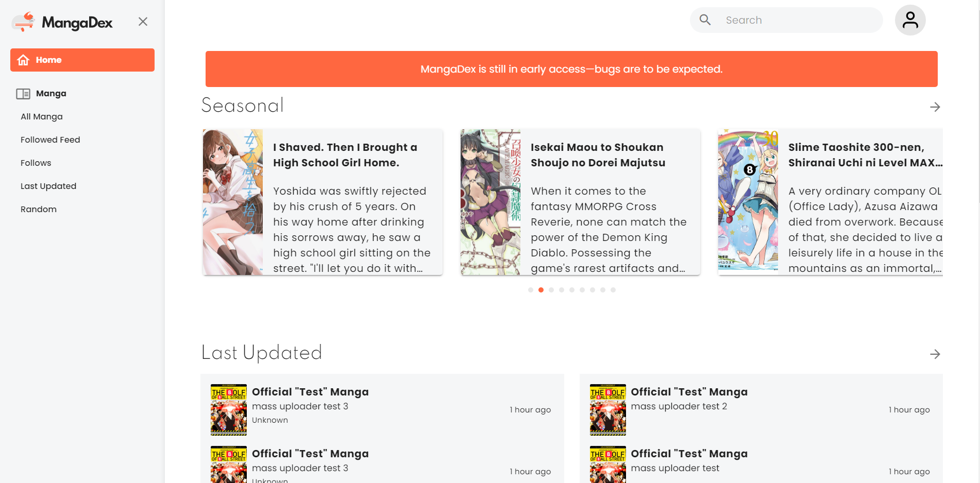Select the third carousel pagination dot
Image resolution: width=980 pixels, height=483 pixels.
pos(551,290)
